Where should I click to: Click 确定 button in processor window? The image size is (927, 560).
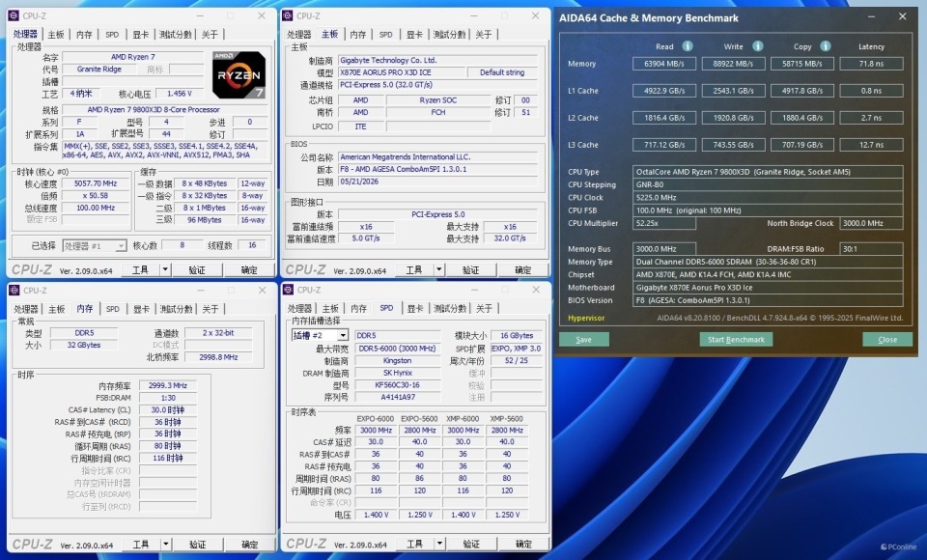(x=249, y=270)
